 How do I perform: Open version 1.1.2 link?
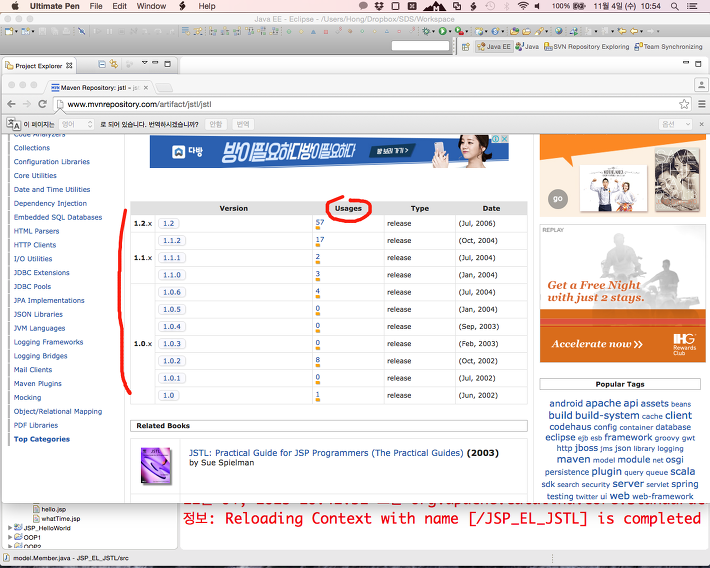point(172,241)
